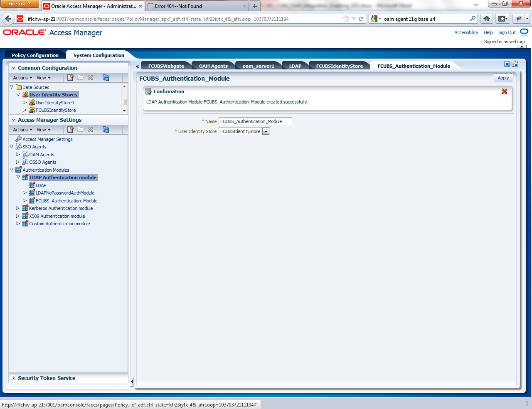Click the Firefox home button
Screen dimensions: 532x409
pyautogui.click(x=486, y=19)
